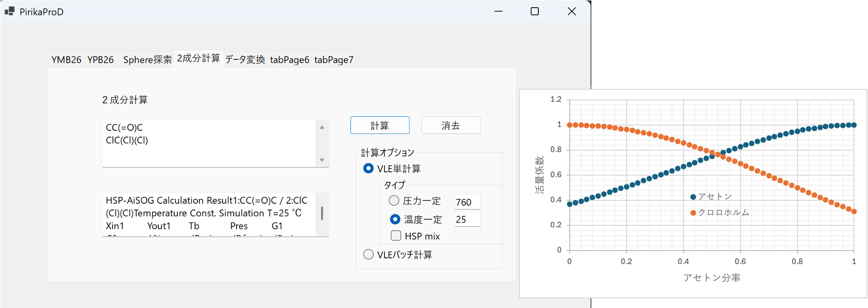Minimize the PirikaProD window

click(x=498, y=11)
